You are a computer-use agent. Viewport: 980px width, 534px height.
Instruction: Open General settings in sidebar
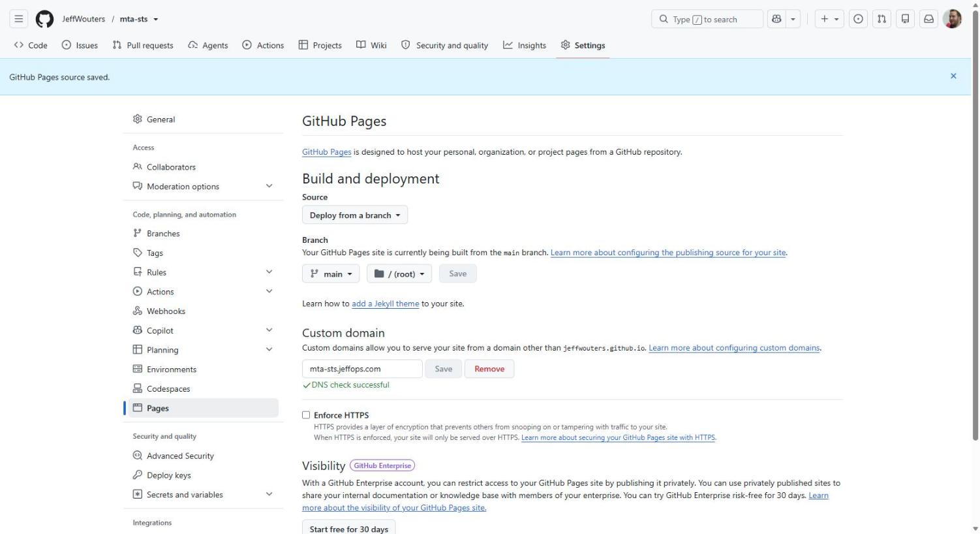tap(203, 119)
